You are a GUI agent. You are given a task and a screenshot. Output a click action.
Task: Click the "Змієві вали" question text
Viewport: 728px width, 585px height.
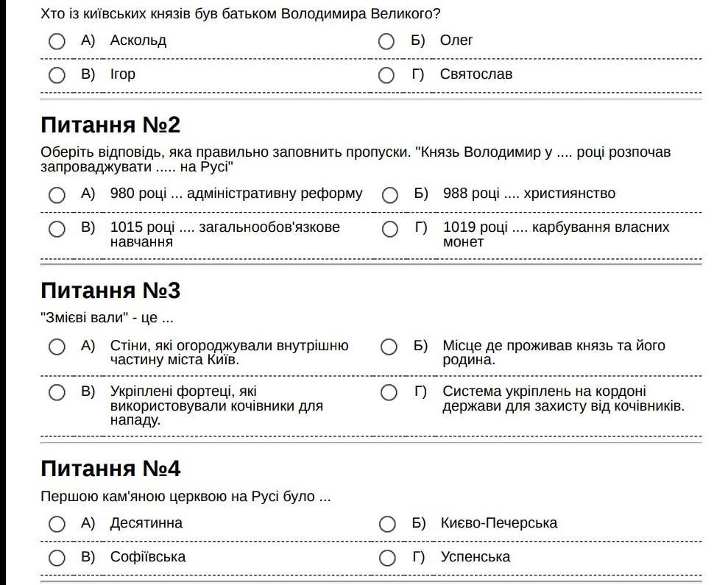click(107, 319)
